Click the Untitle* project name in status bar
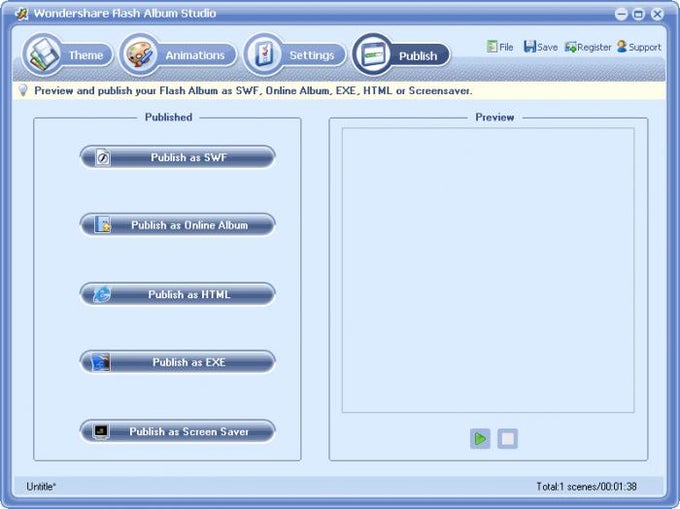 [41, 486]
